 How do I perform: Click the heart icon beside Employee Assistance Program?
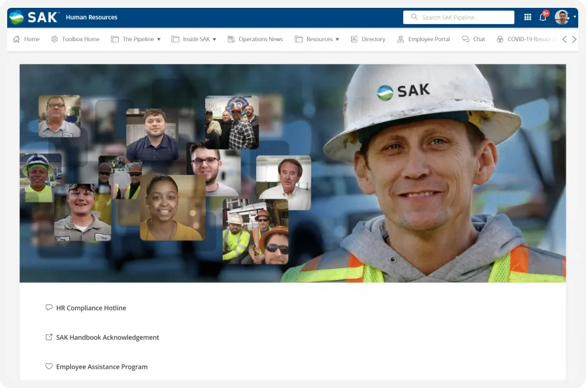pyautogui.click(x=49, y=366)
